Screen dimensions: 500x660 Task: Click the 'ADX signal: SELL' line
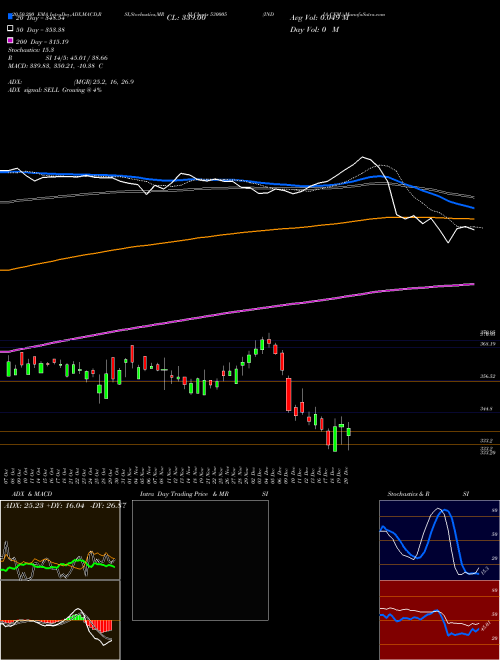[55, 90]
